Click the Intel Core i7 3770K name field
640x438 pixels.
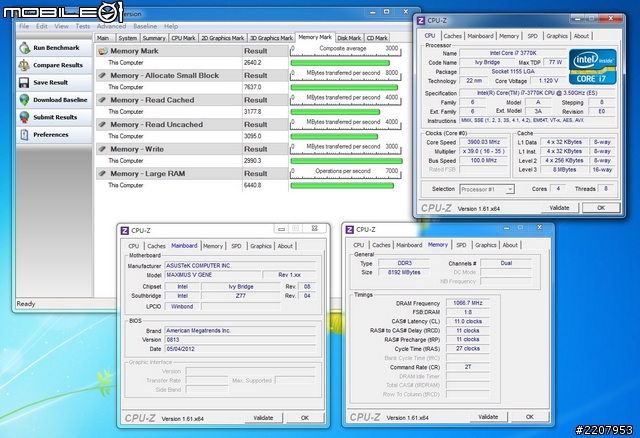pos(513,53)
